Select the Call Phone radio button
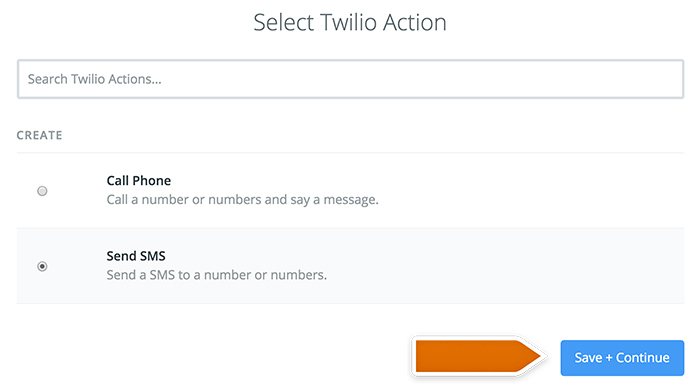 coord(42,191)
